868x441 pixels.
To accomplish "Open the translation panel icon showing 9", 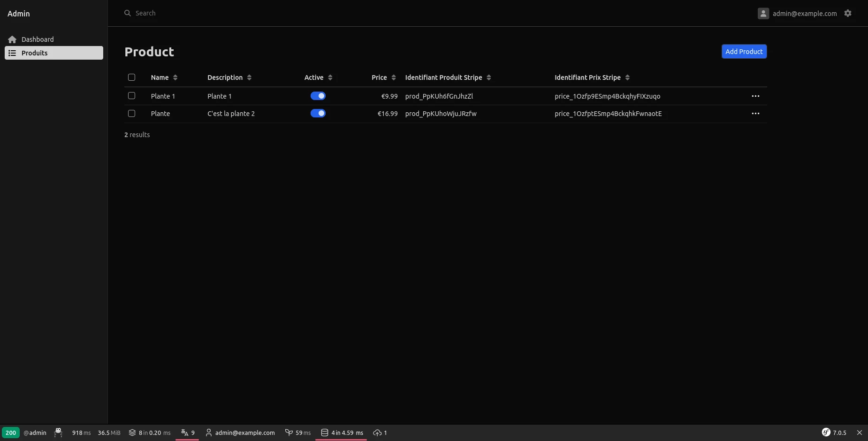I will tap(187, 433).
